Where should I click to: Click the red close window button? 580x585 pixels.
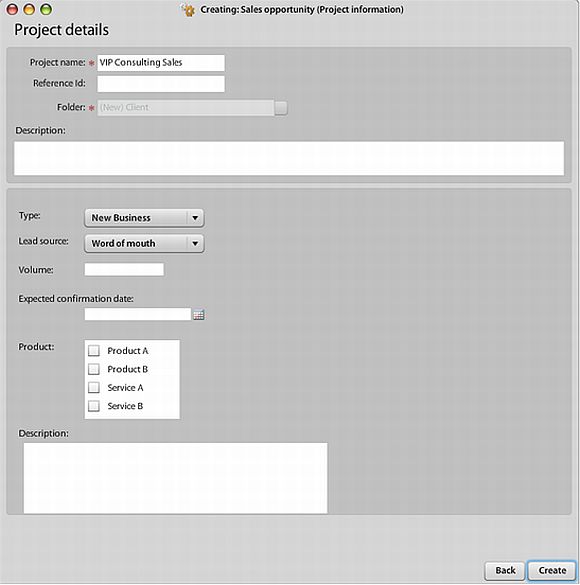[12, 9]
